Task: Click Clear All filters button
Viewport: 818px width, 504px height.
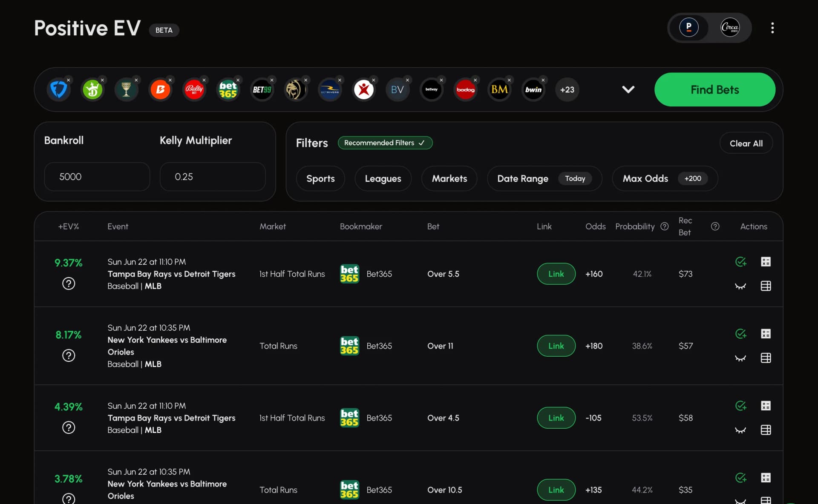Action: click(x=746, y=143)
